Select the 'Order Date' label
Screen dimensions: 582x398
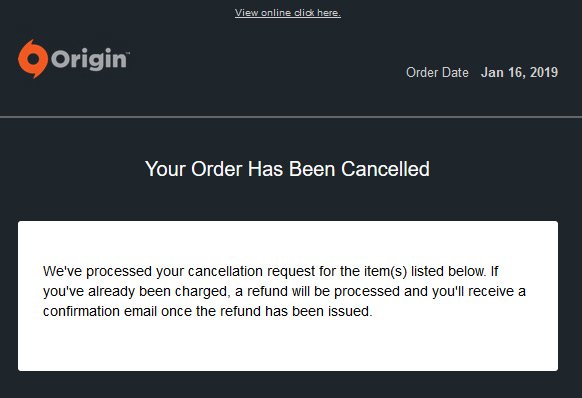(437, 72)
